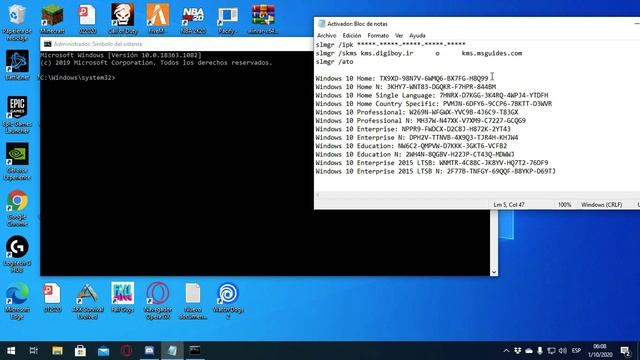This screenshot has height=360, width=640.
Task: Click the Command Prompt title bar icon
Action: pos(48,44)
